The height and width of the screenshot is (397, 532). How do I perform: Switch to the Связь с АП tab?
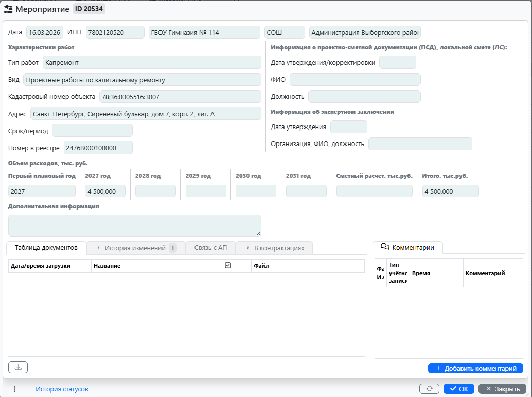(210, 248)
